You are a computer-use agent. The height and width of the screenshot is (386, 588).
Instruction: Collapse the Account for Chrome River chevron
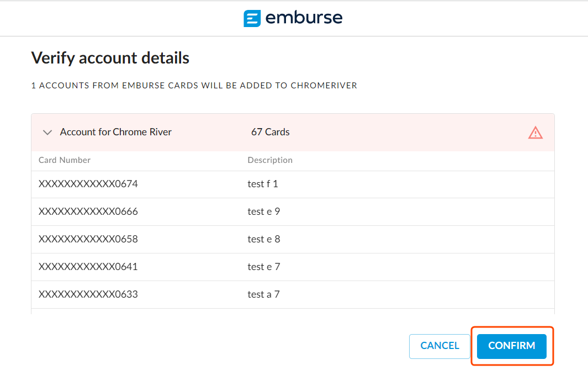click(x=47, y=133)
